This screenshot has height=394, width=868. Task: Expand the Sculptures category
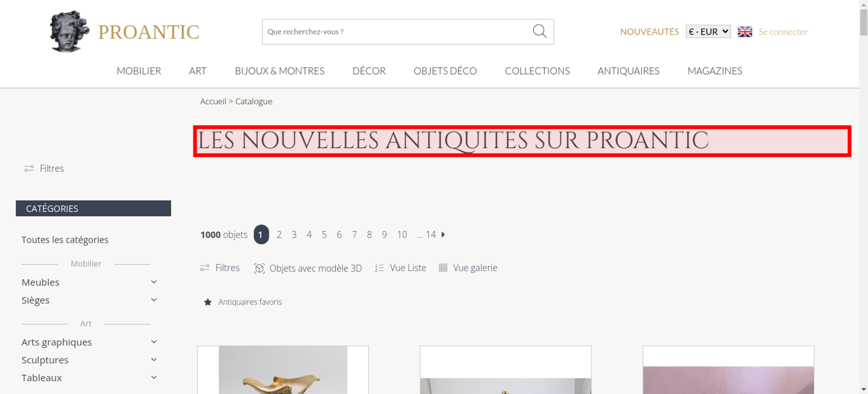[x=154, y=360]
